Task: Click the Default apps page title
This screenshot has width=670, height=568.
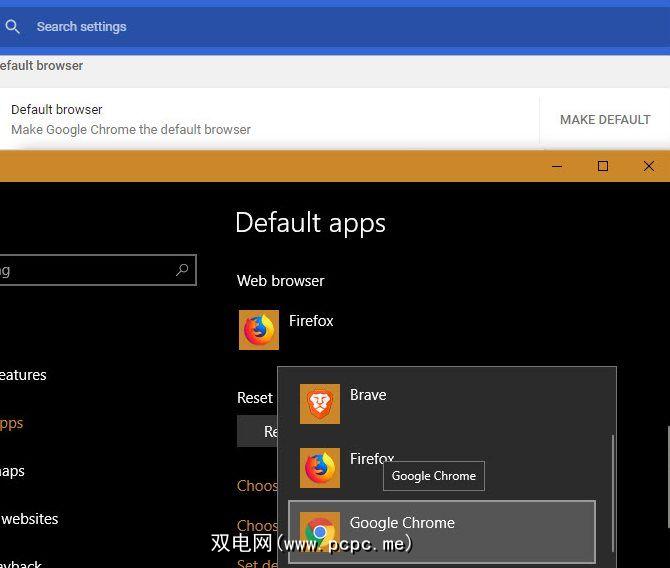Action: [310, 223]
